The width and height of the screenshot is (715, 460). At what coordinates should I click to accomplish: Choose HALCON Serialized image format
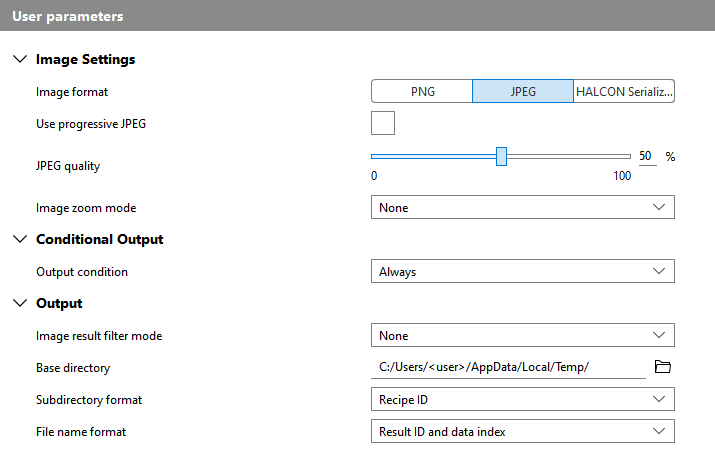(624, 91)
